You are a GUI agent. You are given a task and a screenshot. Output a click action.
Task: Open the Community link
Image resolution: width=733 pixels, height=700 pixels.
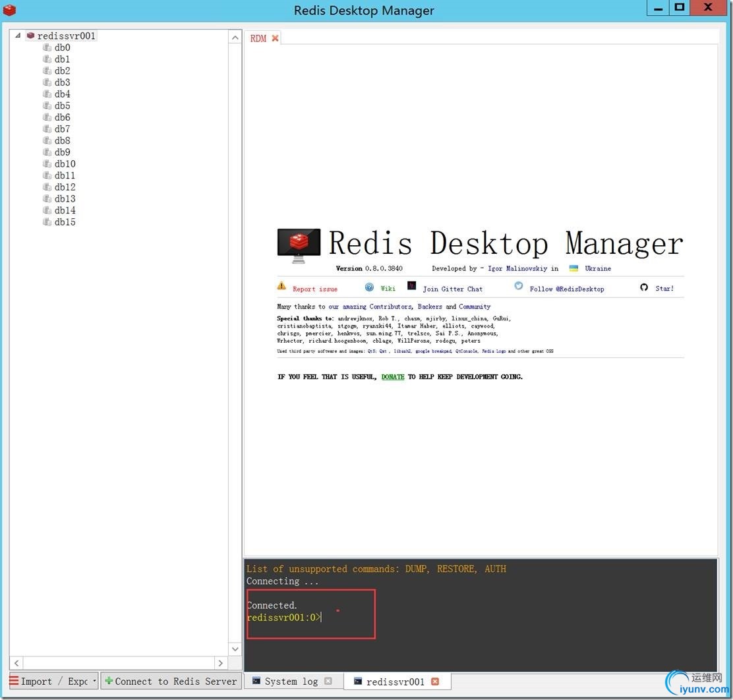pos(475,306)
